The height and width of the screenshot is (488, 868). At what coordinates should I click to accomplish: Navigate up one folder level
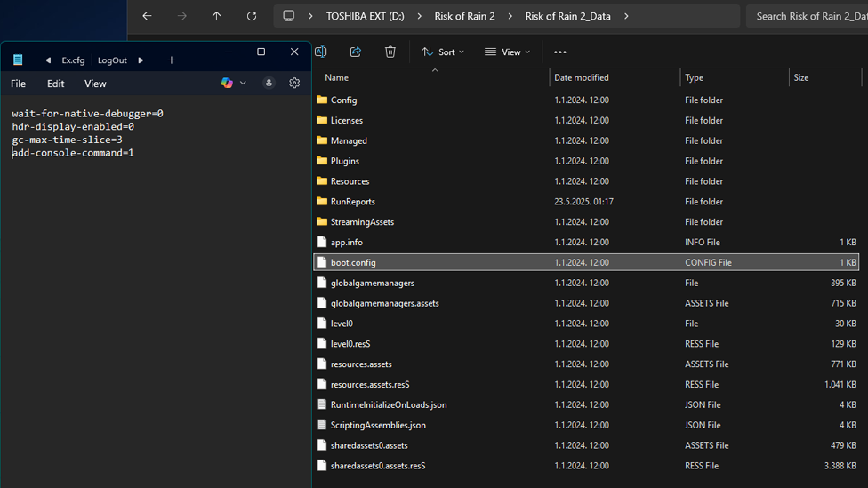[216, 16]
